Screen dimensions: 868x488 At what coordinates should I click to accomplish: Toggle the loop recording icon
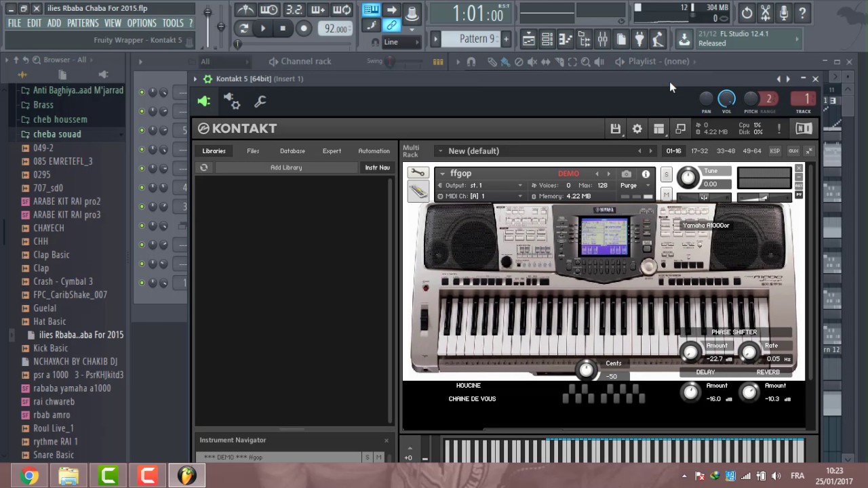click(342, 9)
